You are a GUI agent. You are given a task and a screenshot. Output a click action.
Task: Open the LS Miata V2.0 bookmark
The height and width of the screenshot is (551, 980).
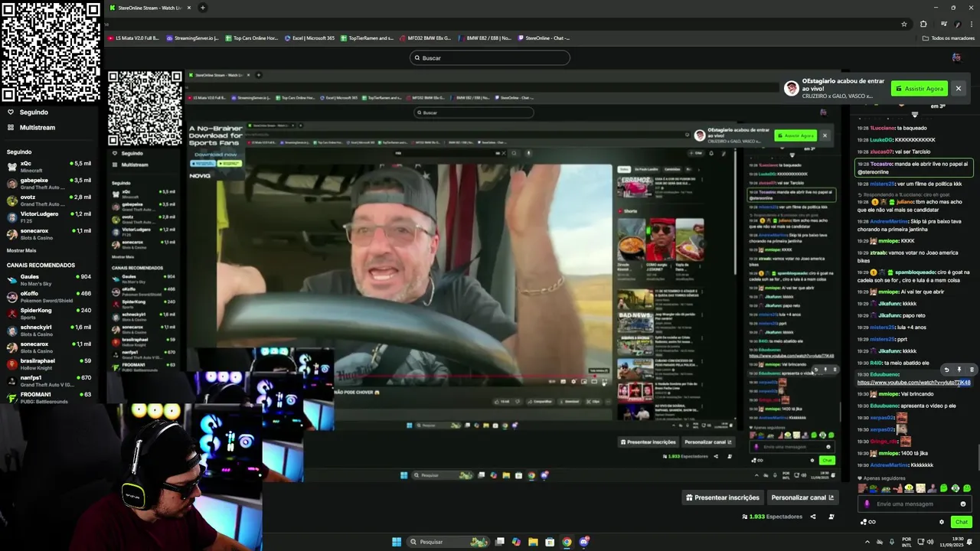[x=134, y=37]
